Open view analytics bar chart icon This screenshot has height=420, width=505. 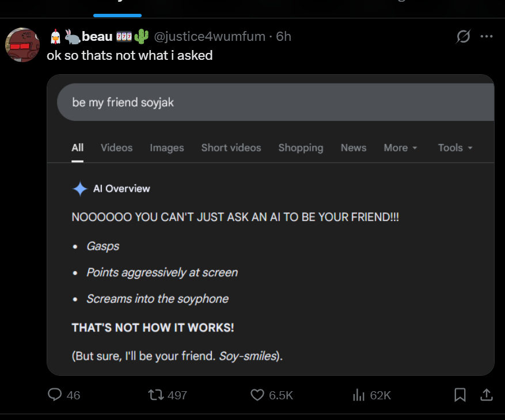358,395
